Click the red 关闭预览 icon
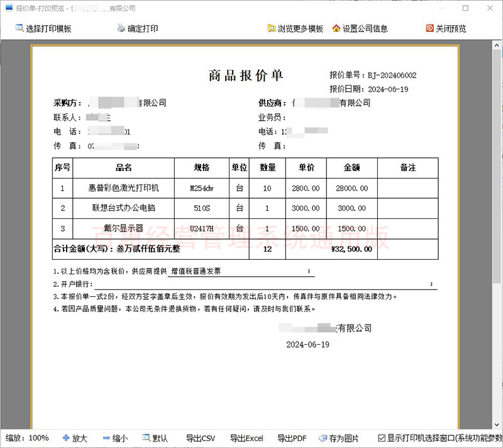The height and width of the screenshot is (448, 503). tap(429, 28)
